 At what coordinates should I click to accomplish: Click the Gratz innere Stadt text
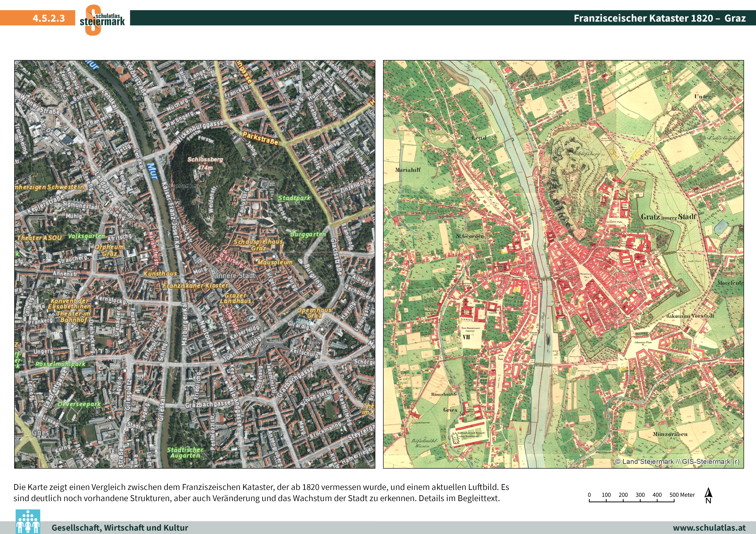click(668, 217)
